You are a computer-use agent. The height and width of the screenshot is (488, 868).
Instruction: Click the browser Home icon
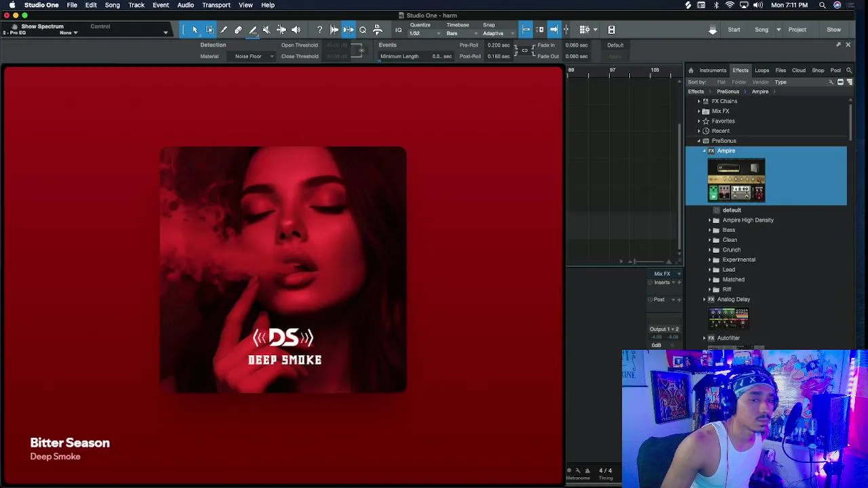tap(690, 70)
